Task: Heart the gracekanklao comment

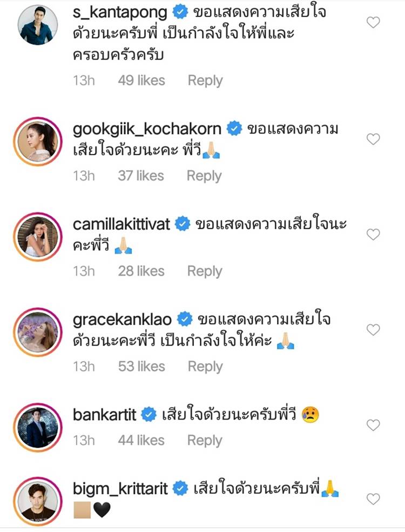Action: point(373,329)
